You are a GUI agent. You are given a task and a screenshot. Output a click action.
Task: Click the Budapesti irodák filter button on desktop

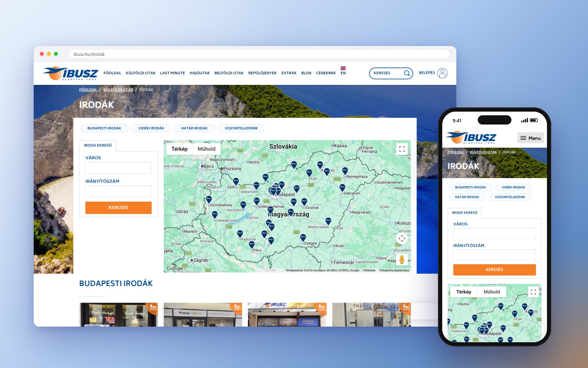coord(104,128)
